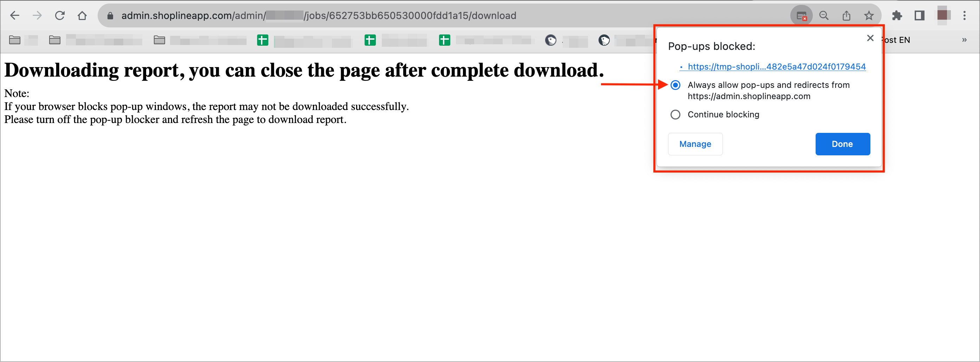Viewport: 980px width, 362px height.
Task: Click 'Please turn off the pop-up blocker' line
Action: [x=175, y=119]
